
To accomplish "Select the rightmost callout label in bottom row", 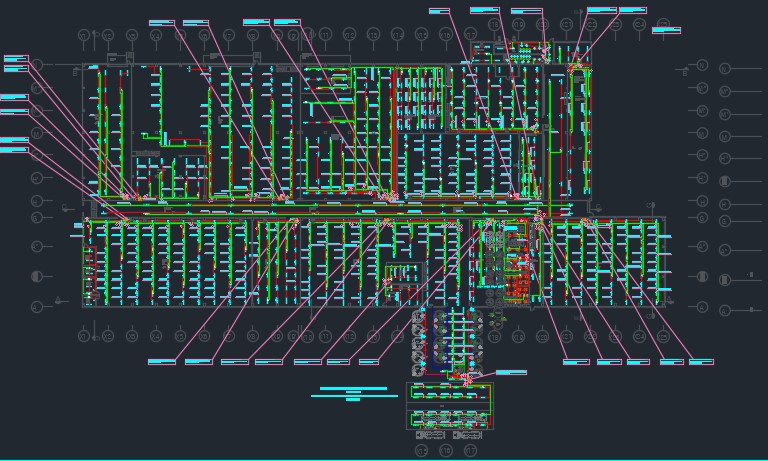I will click(x=700, y=362).
